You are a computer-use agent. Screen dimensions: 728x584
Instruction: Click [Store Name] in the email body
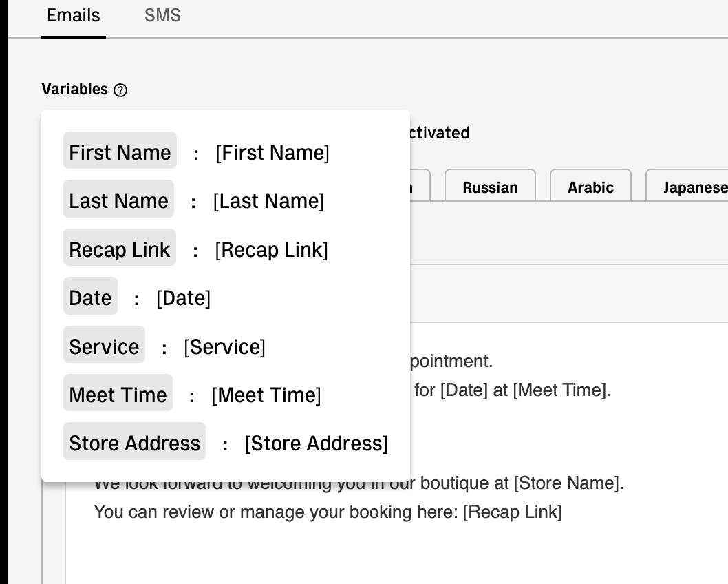pyautogui.click(x=568, y=483)
